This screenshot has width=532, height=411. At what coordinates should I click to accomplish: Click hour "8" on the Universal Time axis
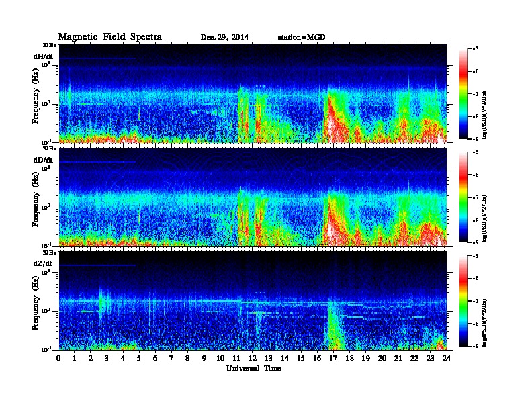(x=188, y=359)
